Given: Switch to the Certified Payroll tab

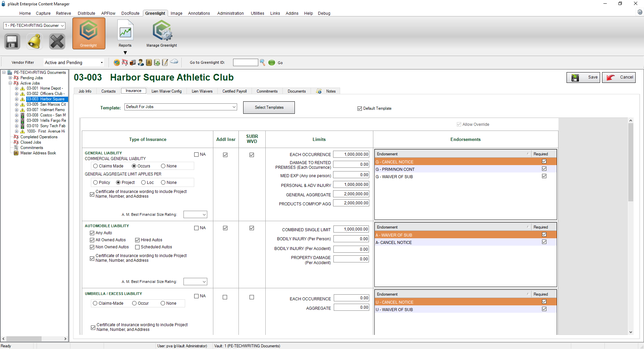Looking at the screenshot, I should [234, 91].
